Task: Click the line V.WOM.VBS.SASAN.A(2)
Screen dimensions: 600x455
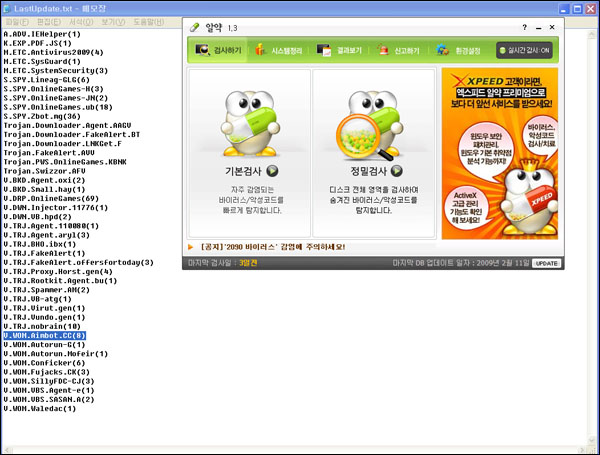Action: tap(49, 400)
